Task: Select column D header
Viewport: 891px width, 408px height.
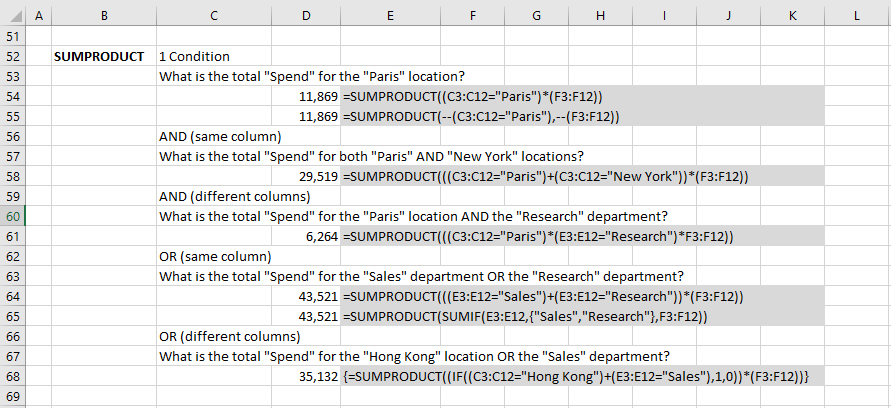Action: (x=306, y=16)
